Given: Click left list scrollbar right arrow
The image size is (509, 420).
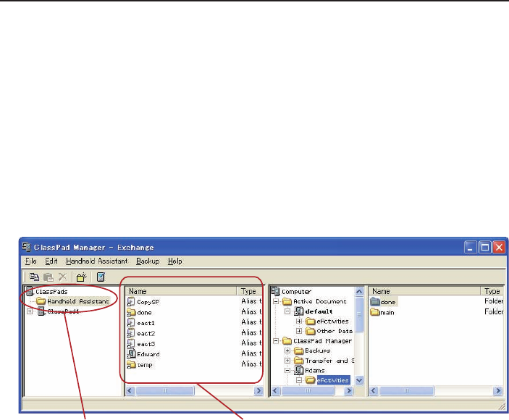Looking at the screenshot, I should (x=258, y=390).
